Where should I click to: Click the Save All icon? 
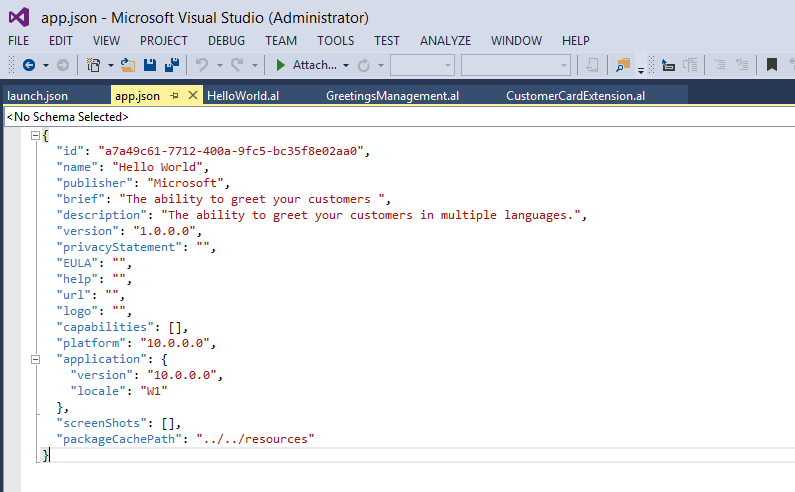click(171, 65)
